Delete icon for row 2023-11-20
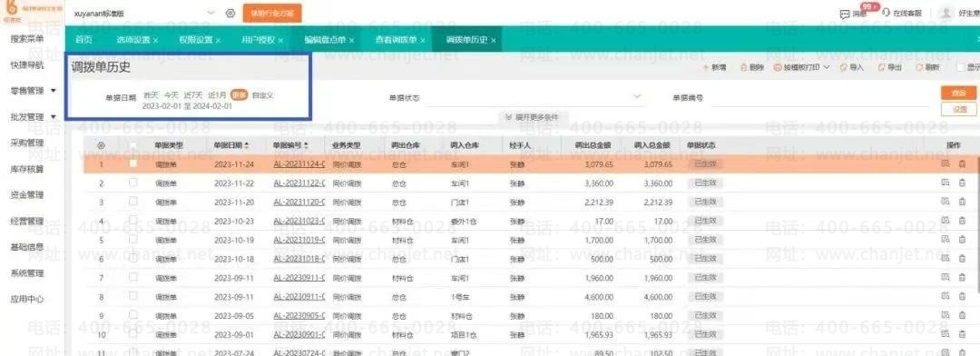 (962, 202)
